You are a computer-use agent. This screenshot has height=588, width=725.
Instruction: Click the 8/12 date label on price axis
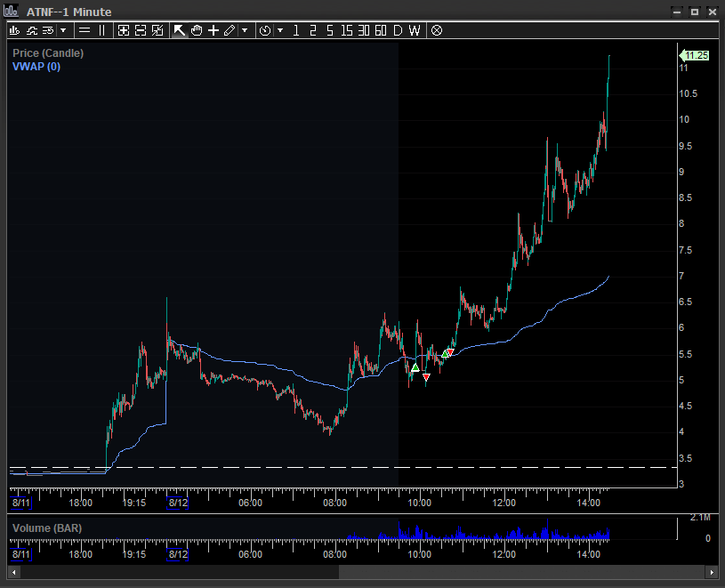pos(178,503)
